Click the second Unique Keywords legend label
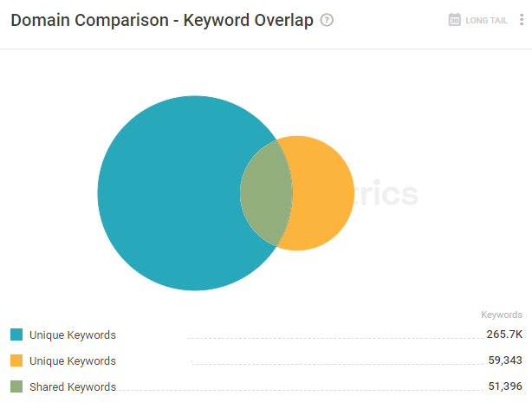 pyautogui.click(x=73, y=360)
